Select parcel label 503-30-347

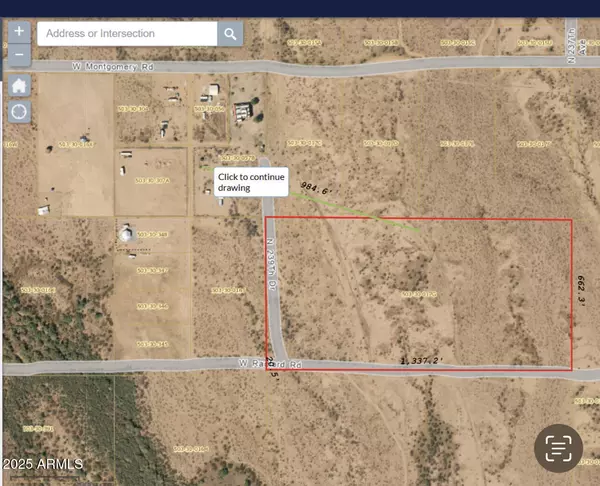[152, 271]
